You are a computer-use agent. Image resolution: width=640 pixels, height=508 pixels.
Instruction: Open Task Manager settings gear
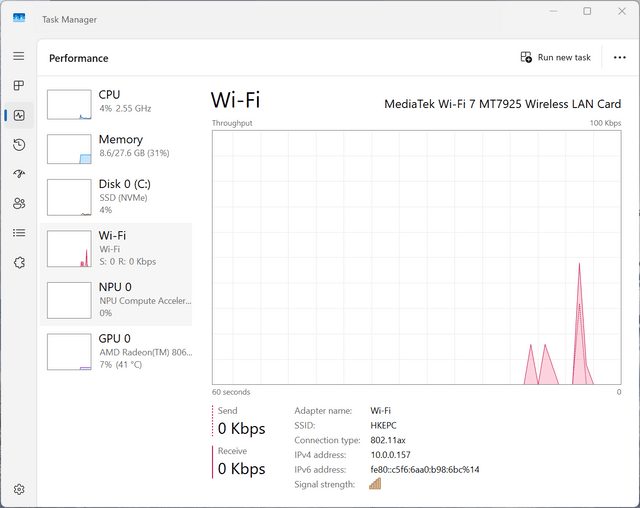pos(19,489)
